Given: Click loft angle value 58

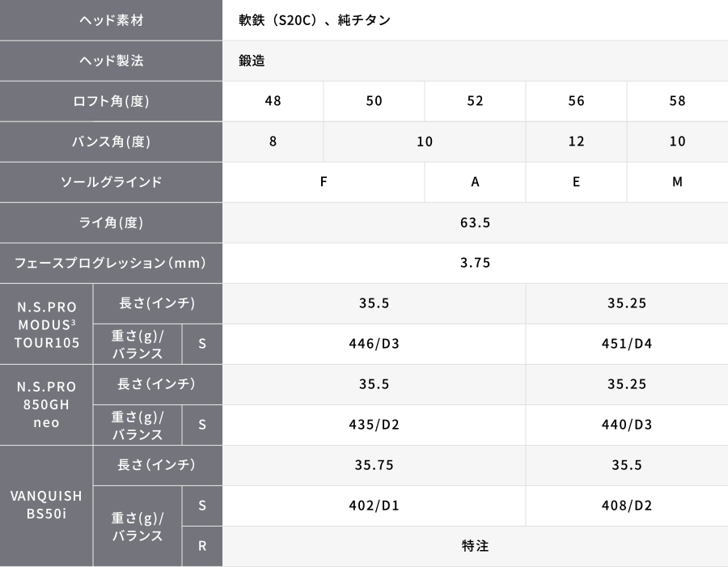Looking at the screenshot, I should click(677, 101).
